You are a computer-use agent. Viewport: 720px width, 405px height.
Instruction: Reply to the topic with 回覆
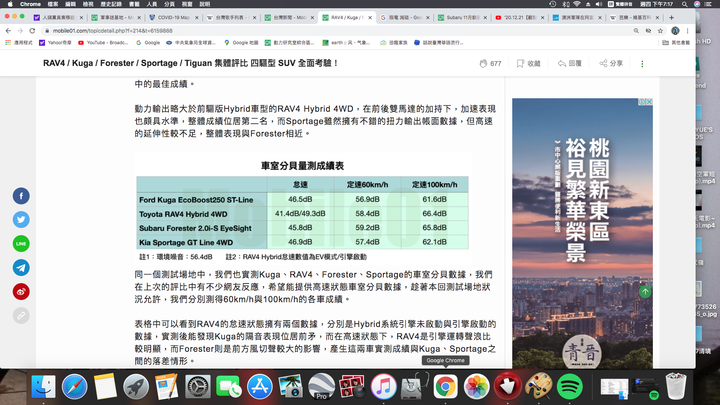[569, 63]
